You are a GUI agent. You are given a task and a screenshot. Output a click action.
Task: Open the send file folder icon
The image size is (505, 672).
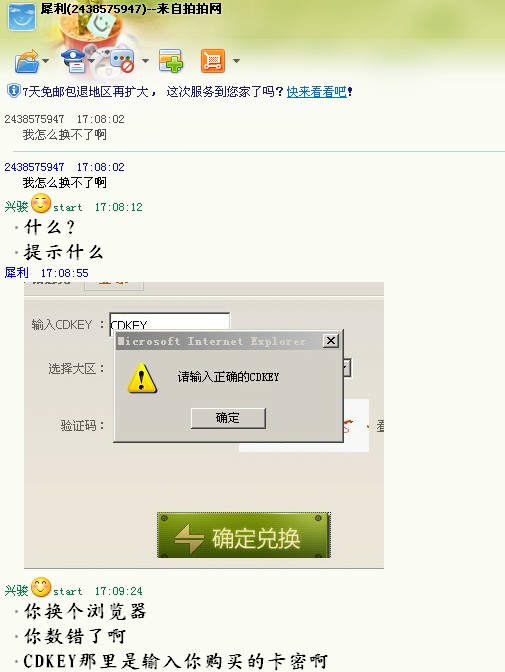click(x=27, y=61)
